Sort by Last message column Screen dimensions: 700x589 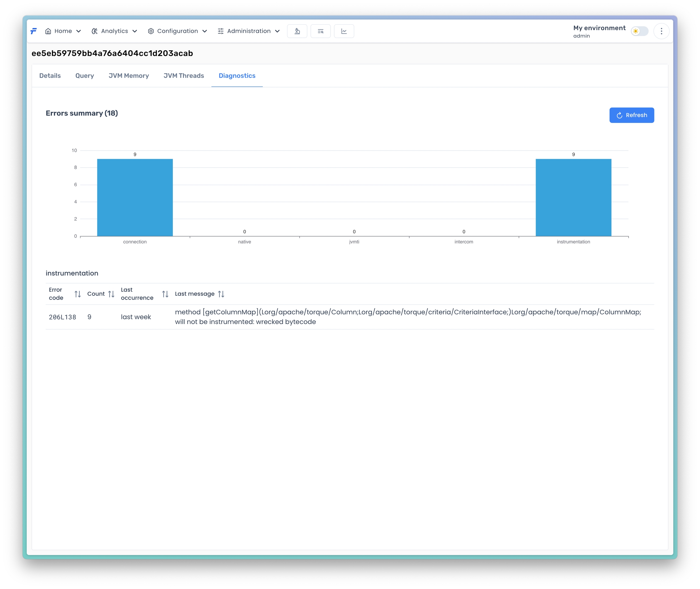tap(221, 294)
